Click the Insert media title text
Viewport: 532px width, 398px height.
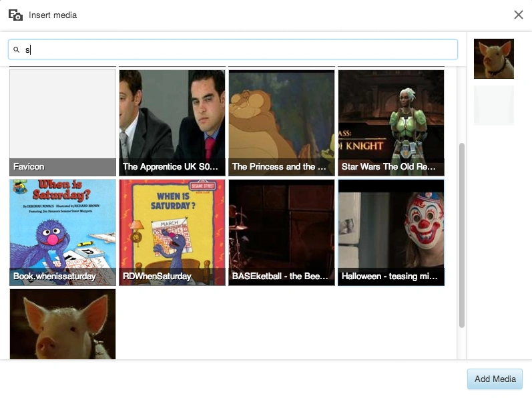coord(53,15)
